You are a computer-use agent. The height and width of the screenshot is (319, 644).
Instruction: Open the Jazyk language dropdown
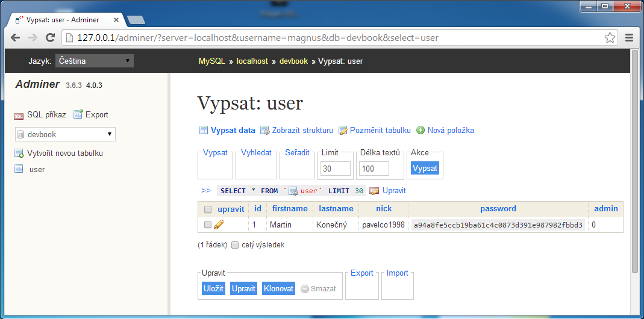click(95, 61)
